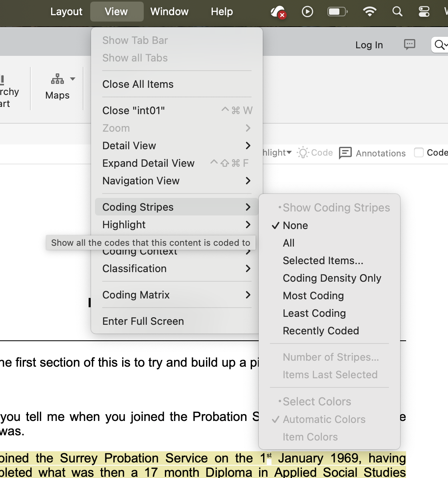This screenshot has width=448, height=478.
Task: Click the Maps hierarchy icon
Action: click(57, 79)
